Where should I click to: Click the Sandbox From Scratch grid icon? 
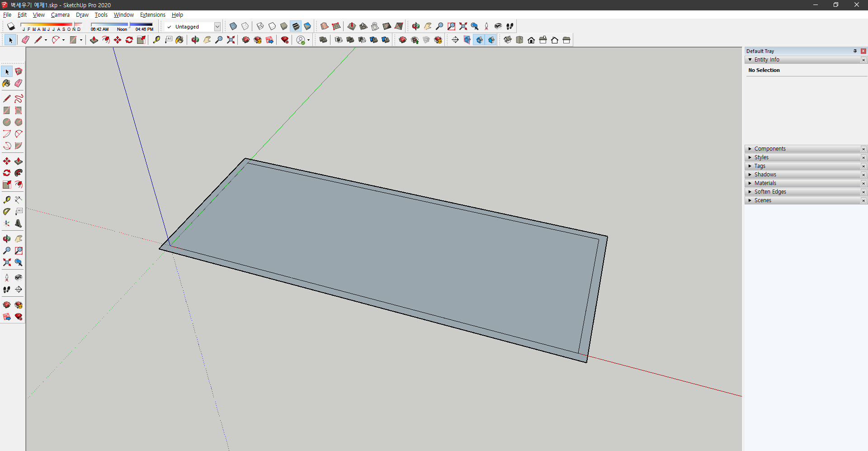point(336,26)
